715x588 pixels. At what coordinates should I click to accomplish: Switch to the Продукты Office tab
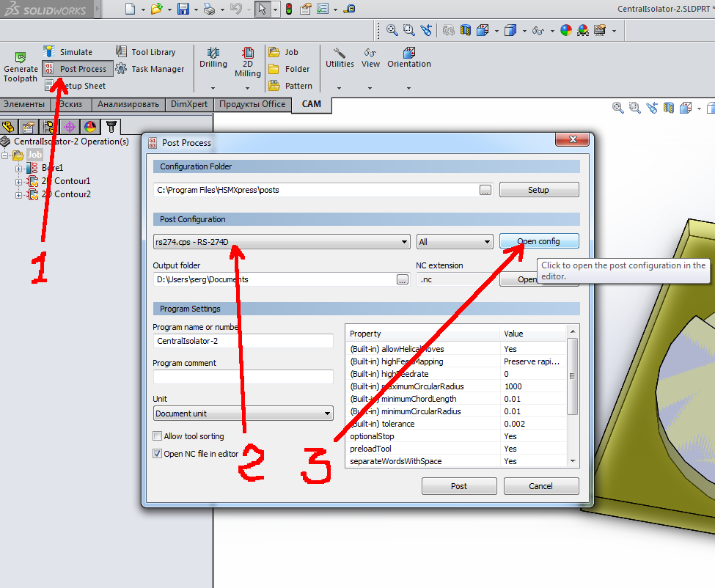tap(252, 104)
